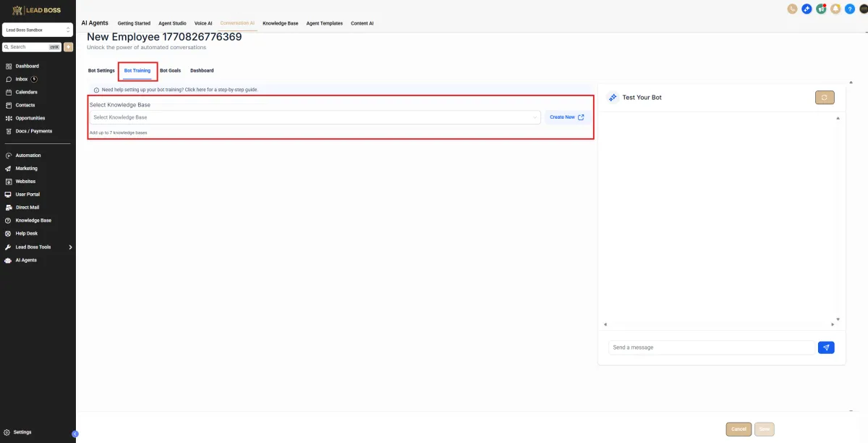Open the Lead Boss Sandbox account switcher
Viewport: 868px width, 443px height.
pos(38,30)
